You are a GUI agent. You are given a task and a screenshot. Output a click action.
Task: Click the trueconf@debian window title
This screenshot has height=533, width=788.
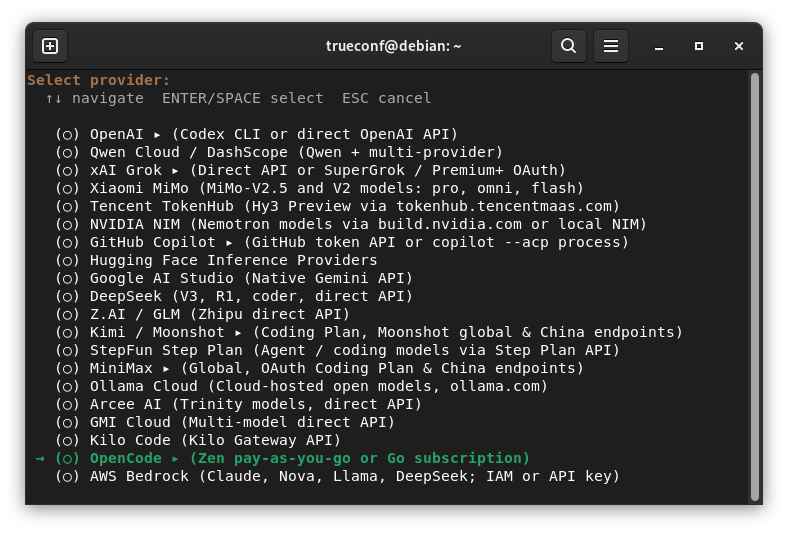click(393, 46)
